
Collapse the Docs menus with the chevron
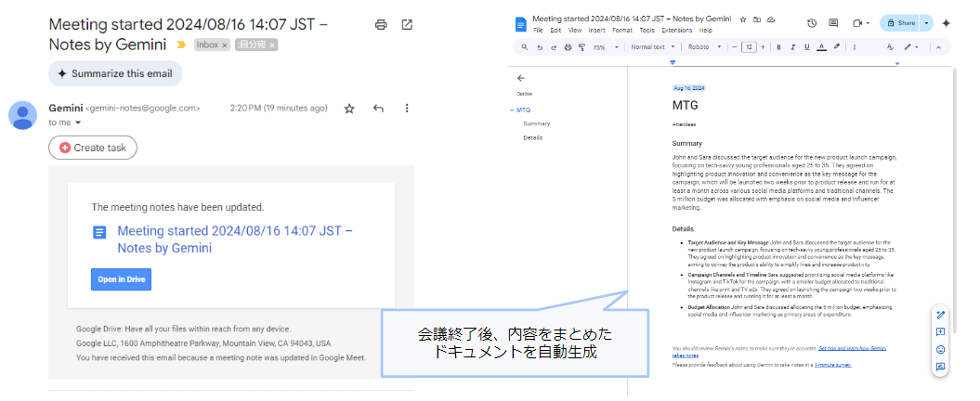point(938,46)
